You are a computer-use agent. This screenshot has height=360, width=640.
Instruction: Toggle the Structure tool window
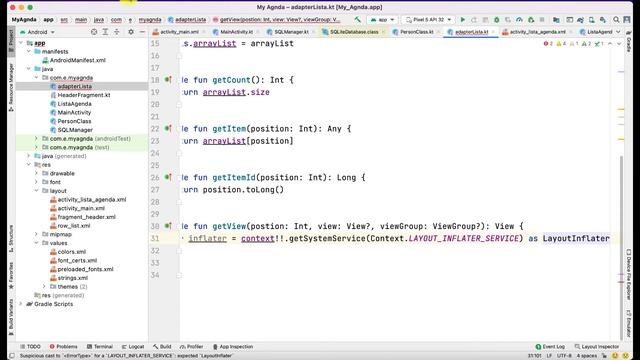pyautogui.click(x=11, y=238)
